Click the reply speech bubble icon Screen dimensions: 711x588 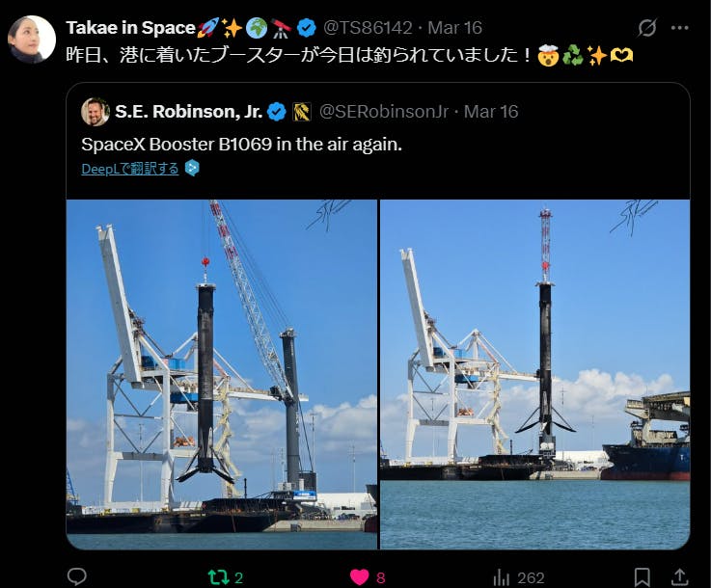point(76,576)
